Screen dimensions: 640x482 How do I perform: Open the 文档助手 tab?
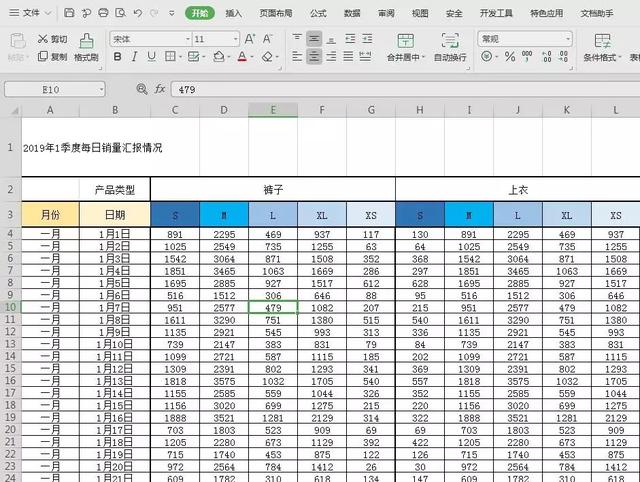click(597, 13)
